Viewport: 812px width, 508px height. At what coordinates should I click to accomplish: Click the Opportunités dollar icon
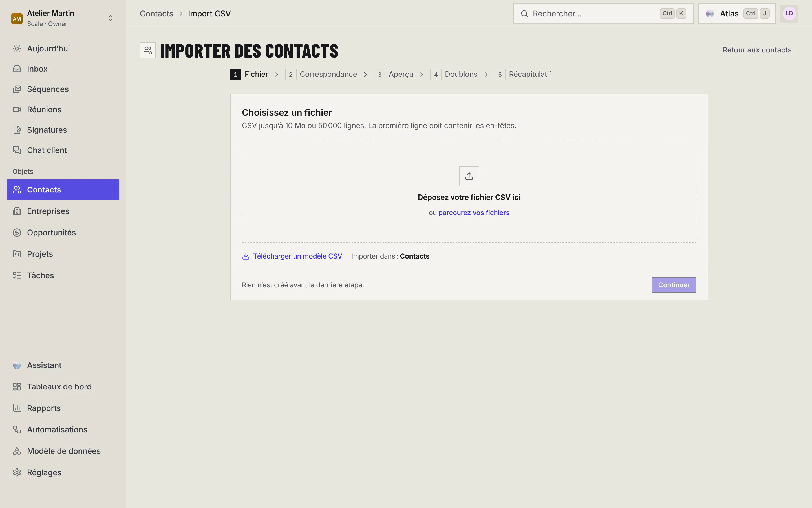[17, 233]
